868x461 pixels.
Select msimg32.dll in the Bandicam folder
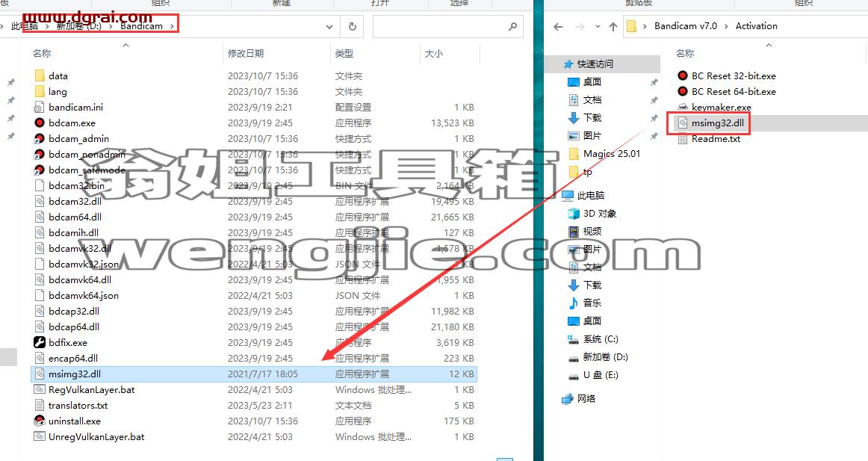253,374
